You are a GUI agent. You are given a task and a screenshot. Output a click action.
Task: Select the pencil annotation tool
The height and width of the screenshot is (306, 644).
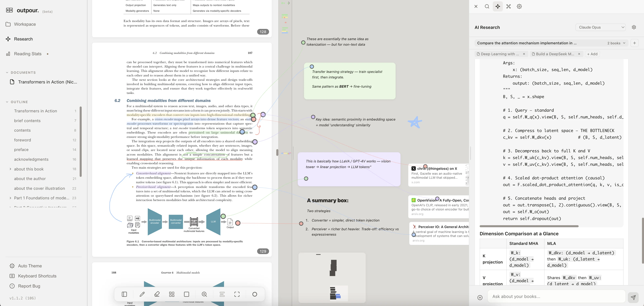tap(142, 294)
